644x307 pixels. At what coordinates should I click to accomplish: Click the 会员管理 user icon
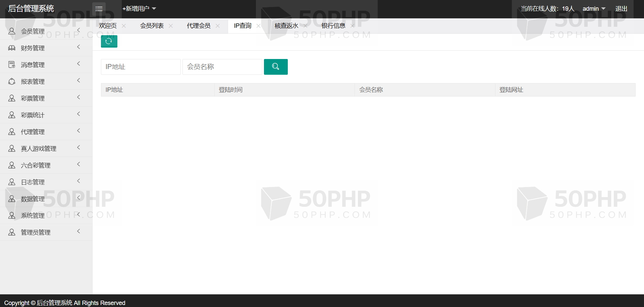point(12,31)
